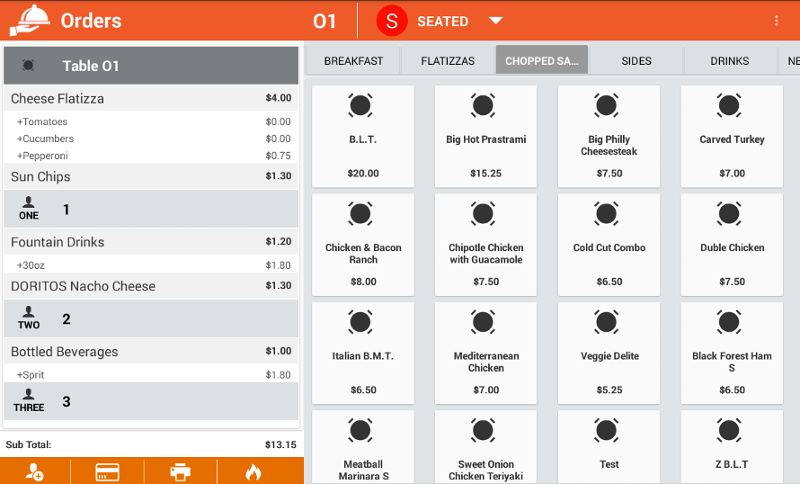Click the printer icon to print order
Viewport: 800px width, 484px height.
click(x=180, y=471)
